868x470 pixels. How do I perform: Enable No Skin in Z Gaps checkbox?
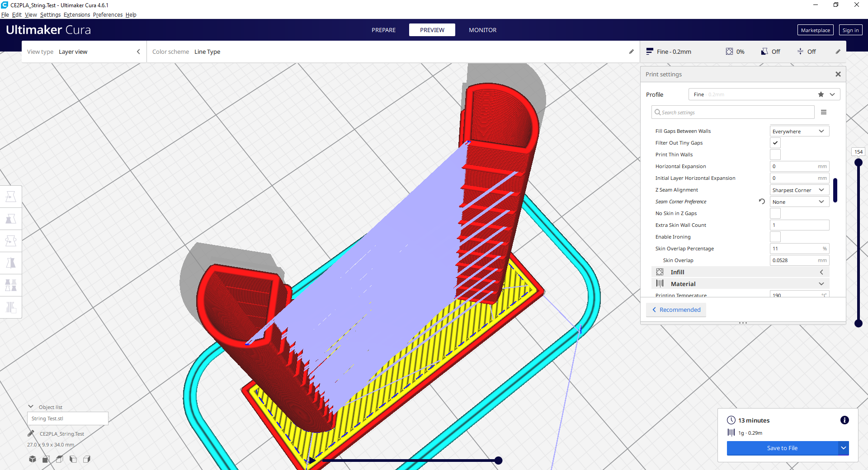(x=775, y=213)
